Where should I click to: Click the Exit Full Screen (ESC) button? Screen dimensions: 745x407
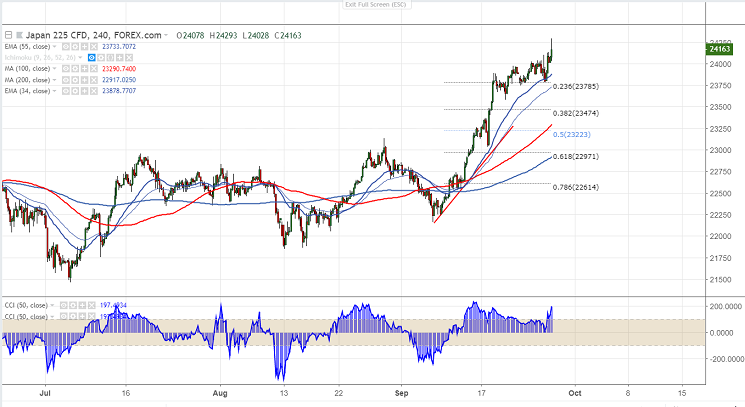[x=376, y=4]
